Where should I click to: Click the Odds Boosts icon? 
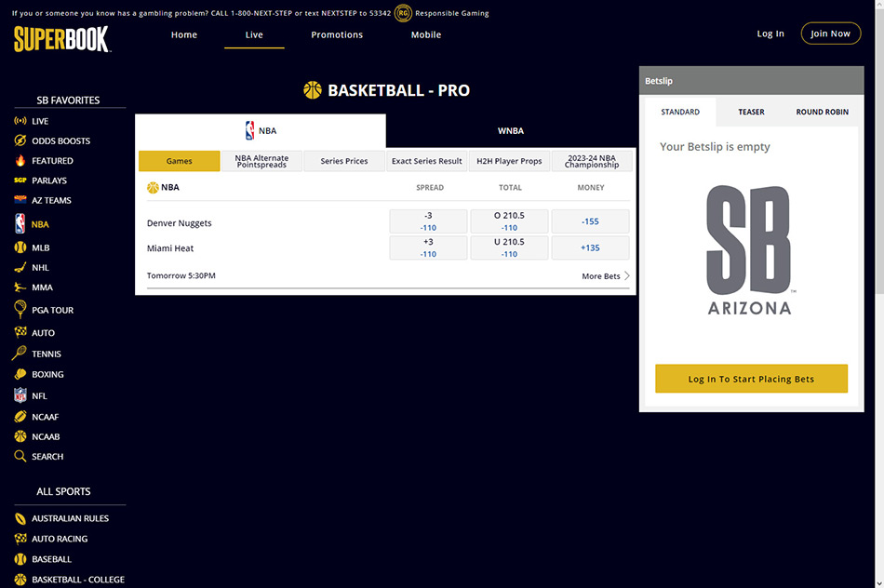pos(20,140)
